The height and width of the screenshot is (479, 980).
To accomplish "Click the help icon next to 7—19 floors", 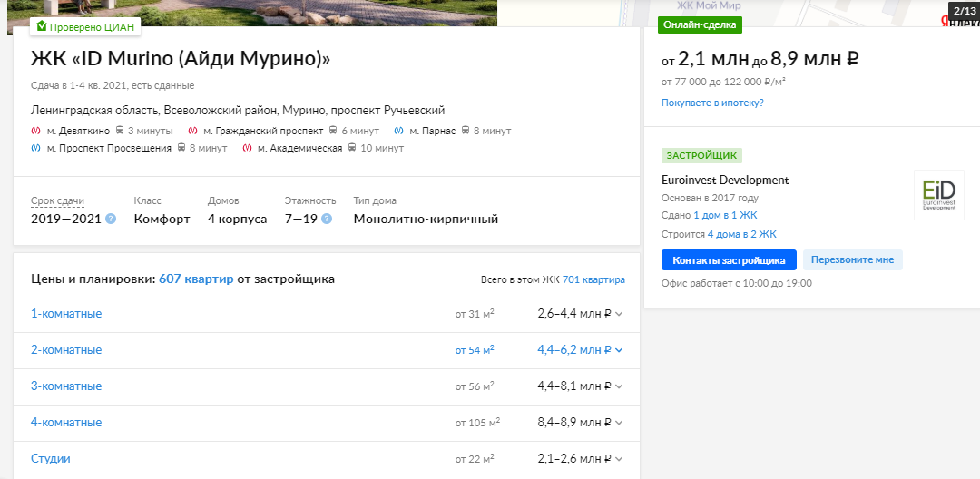I will [x=327, y=220].
